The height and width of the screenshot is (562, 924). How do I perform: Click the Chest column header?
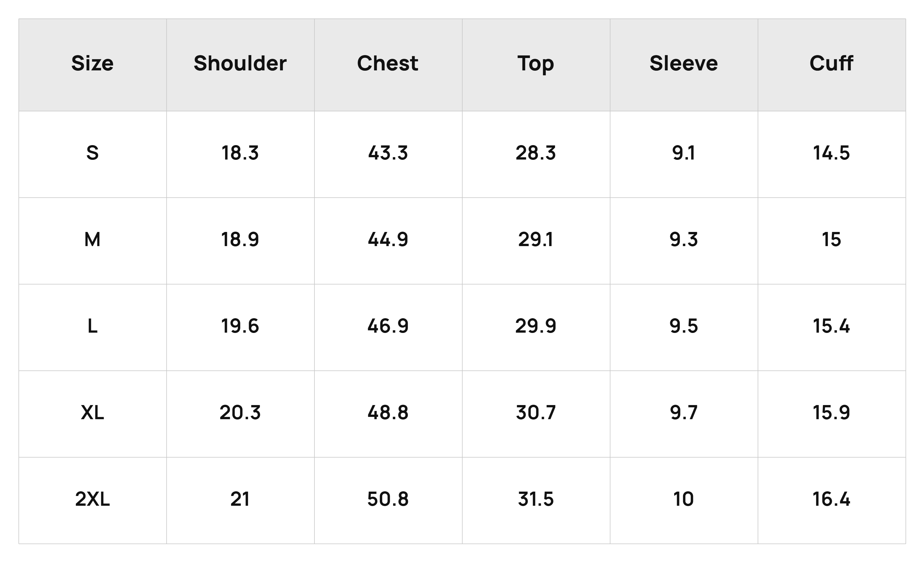(x=388, y=63)
